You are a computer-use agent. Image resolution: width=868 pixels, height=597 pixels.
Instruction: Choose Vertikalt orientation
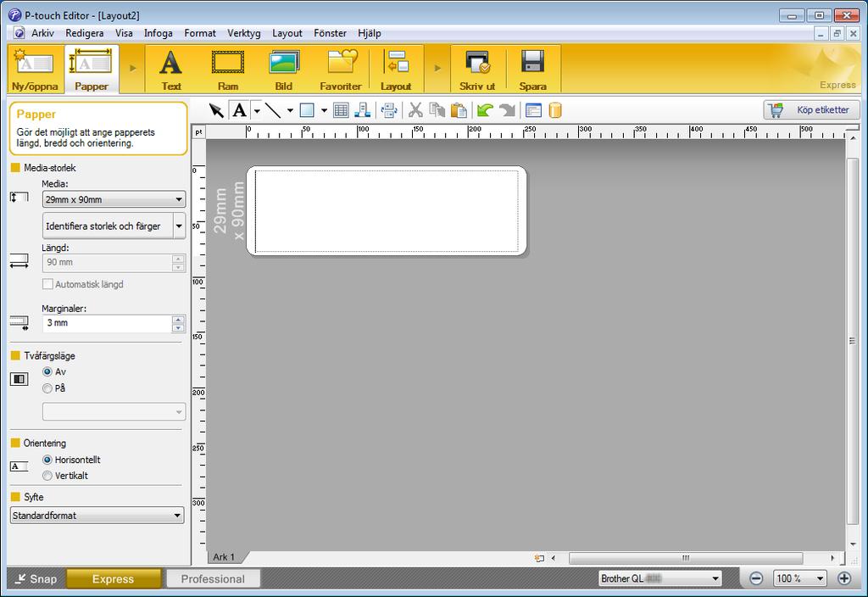pos(47,476)
